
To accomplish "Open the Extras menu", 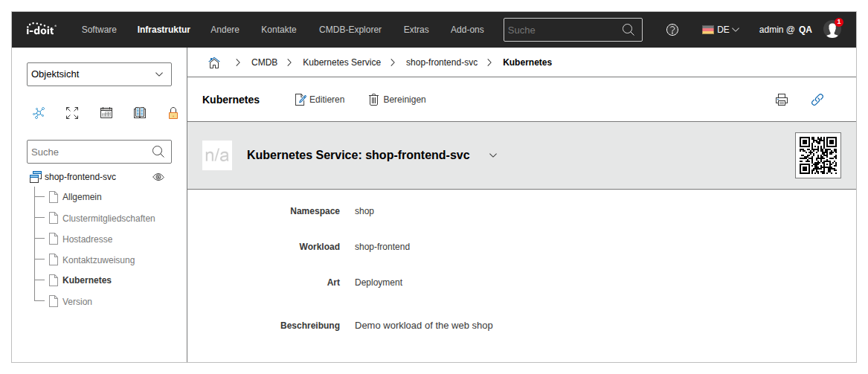I will (x=417, y=30).
